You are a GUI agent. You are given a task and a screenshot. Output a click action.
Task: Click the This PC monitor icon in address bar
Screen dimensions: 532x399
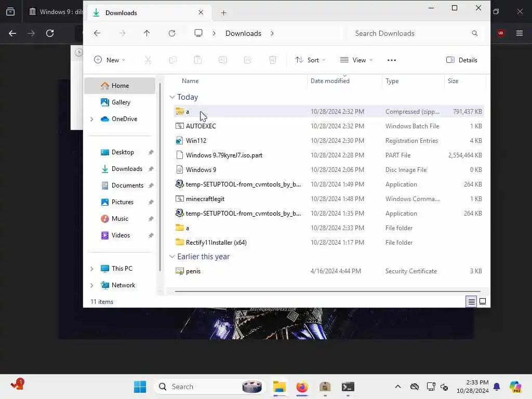point(198,33)
